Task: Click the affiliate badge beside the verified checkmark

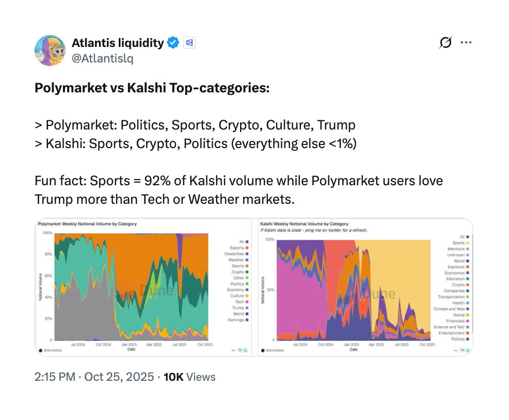Action: (x=189, y=43)
